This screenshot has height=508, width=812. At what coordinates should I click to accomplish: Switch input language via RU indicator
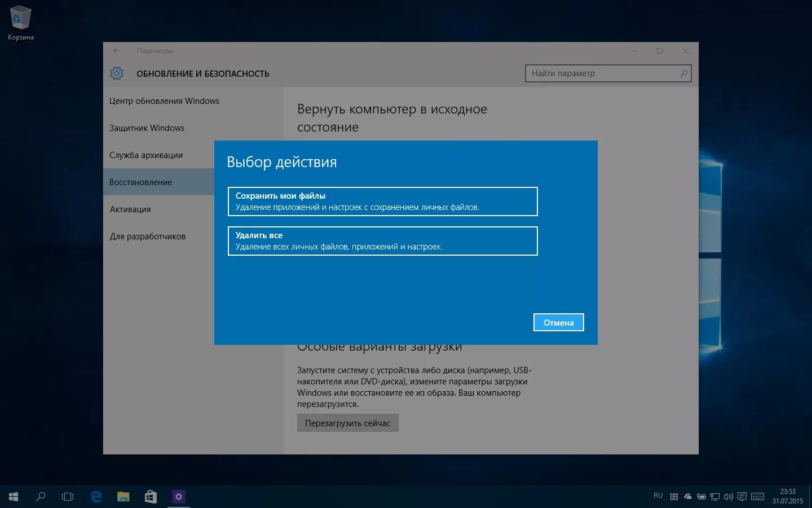point(658,496)
